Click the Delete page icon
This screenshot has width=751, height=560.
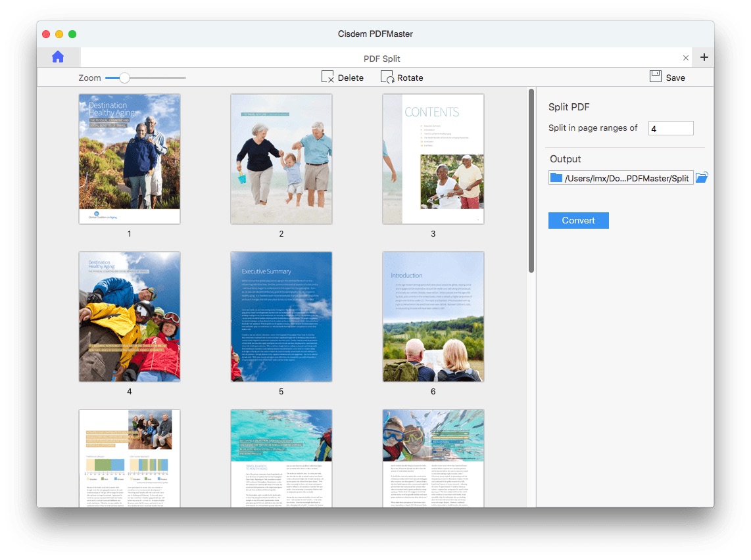coord(327,77)
